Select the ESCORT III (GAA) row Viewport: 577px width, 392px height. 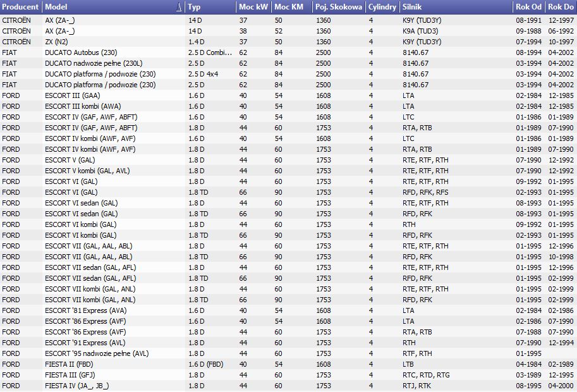288,95
